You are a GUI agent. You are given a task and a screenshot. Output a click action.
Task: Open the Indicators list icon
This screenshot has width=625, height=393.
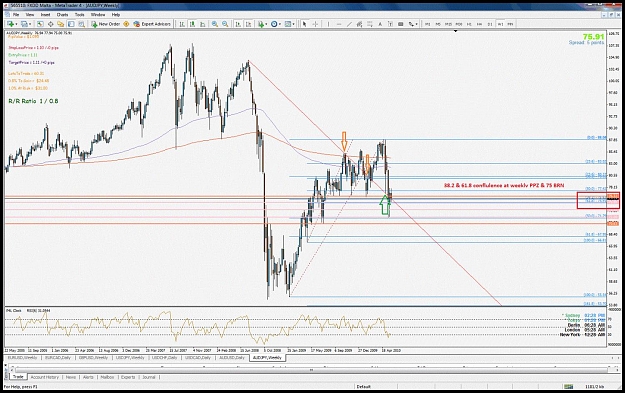pos(261,24)
